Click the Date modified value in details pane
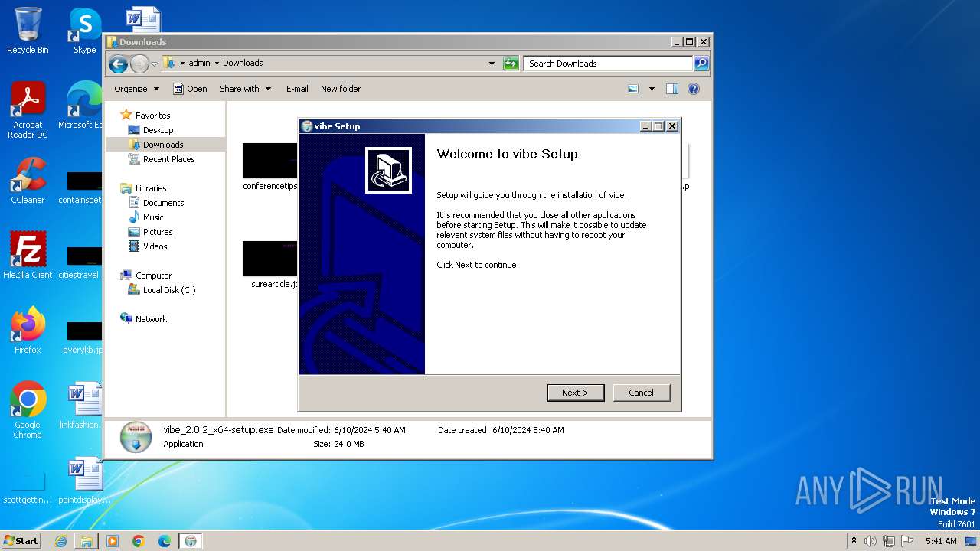Image resolution: width=980 pixels, height=551 pixels. pyautogui.click(x=370, y=430)
